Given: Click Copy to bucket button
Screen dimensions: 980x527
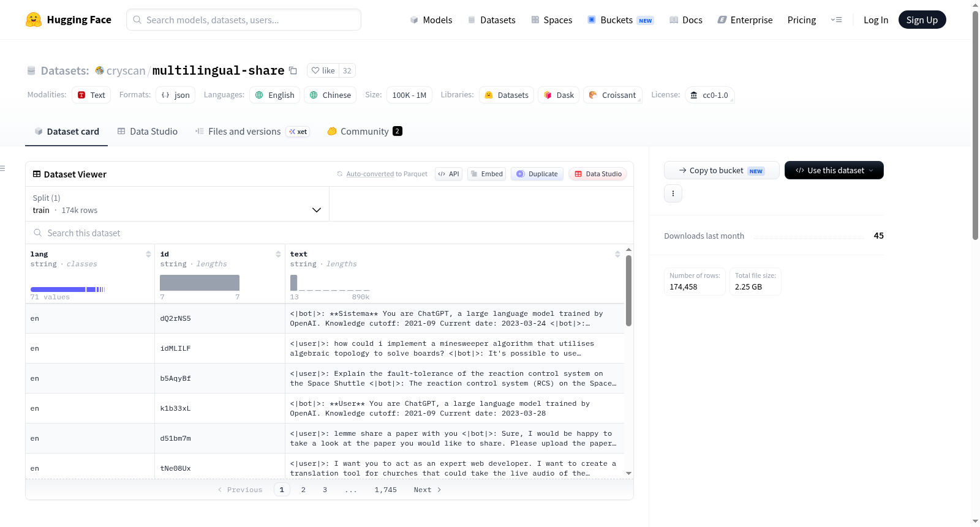Looking at the screenshot, I should (722, 170).
